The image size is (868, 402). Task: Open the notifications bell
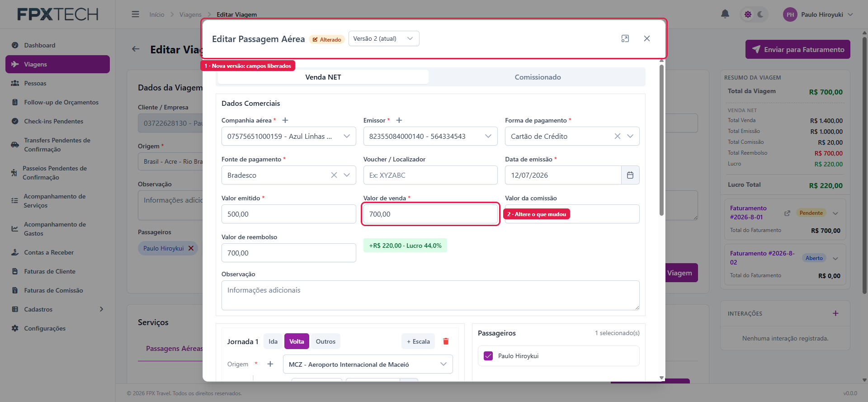[x=725, y=14]
